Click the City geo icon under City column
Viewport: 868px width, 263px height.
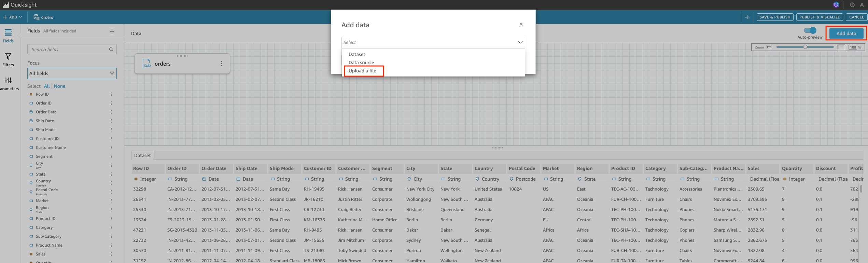click(x=409, y=179)
